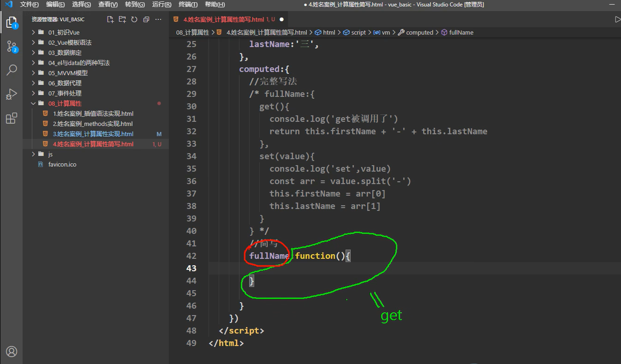The height and width of the screenshot is (364, 621).
Task: Click the vm breadcrumb segment
Action: pos(382,32)
